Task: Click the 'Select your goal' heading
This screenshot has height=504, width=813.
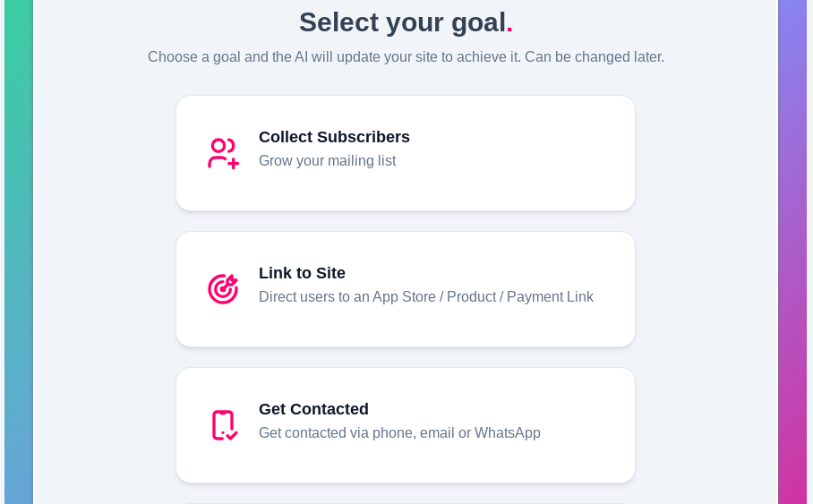Action: click(402, 22)
